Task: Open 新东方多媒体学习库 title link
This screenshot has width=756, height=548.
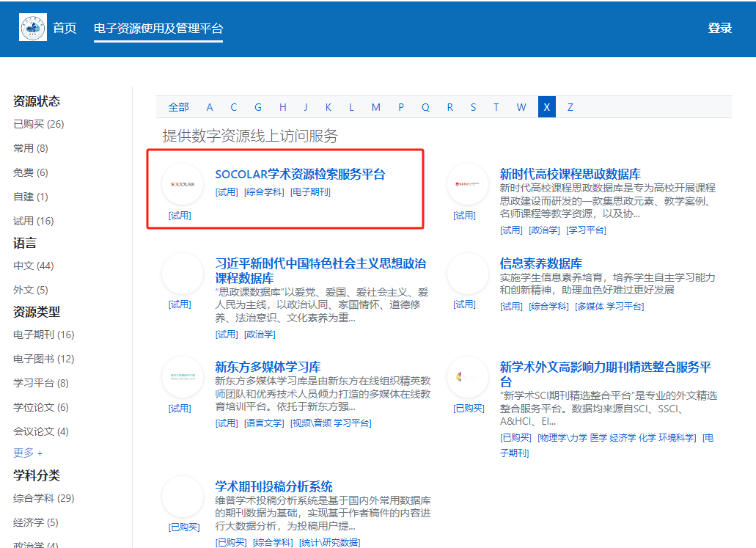Action: (268, 367)
